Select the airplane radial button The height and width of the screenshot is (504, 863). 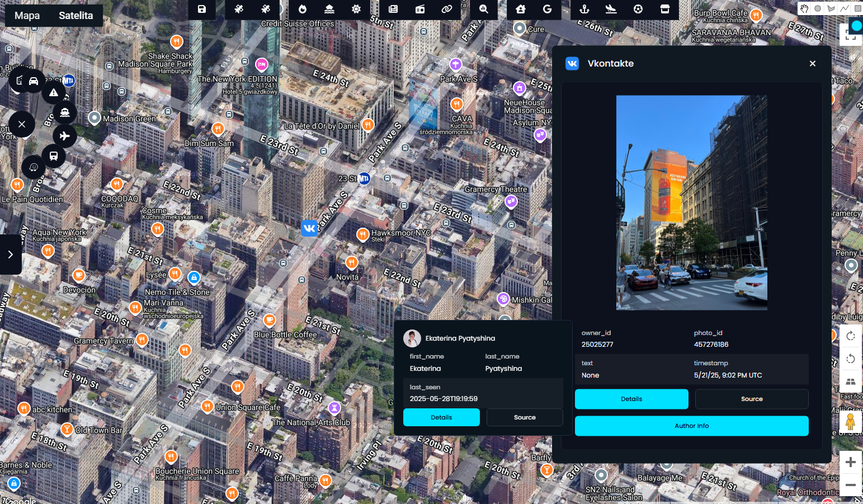pyautogui.click(x=65, y=136)
